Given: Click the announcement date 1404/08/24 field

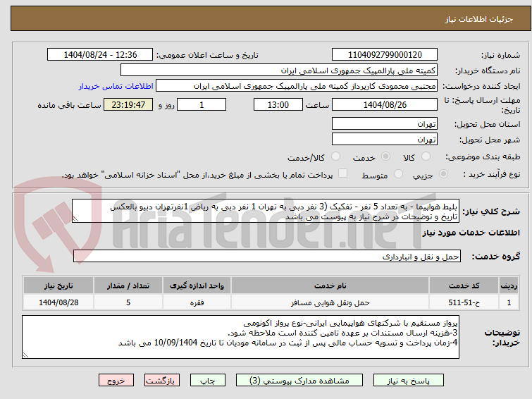Looking at the screenshot, I should click(100, 55).
